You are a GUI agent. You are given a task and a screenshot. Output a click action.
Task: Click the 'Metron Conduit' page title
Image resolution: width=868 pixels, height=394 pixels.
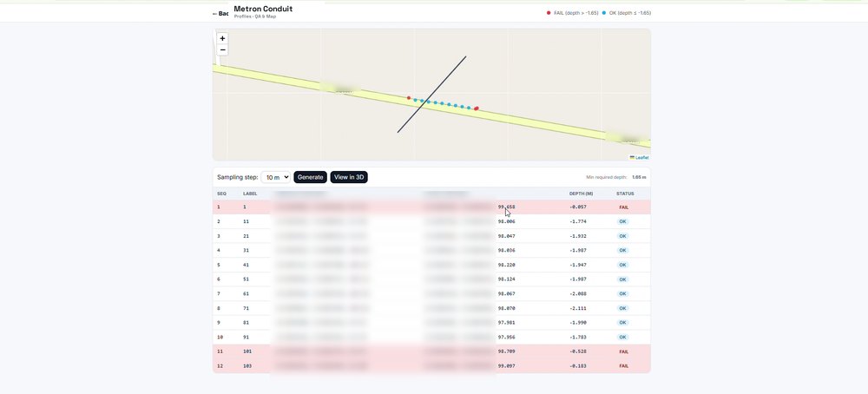tap(263, 9)
